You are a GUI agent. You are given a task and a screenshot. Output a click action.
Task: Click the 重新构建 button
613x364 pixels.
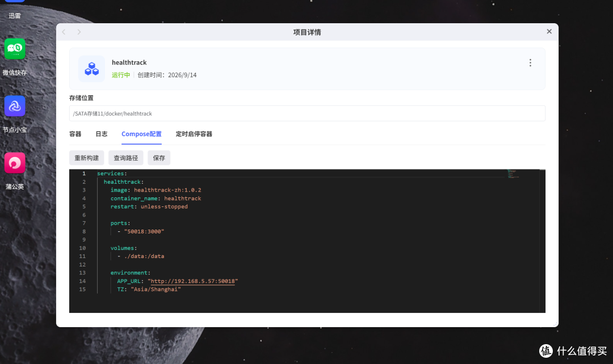87,158
